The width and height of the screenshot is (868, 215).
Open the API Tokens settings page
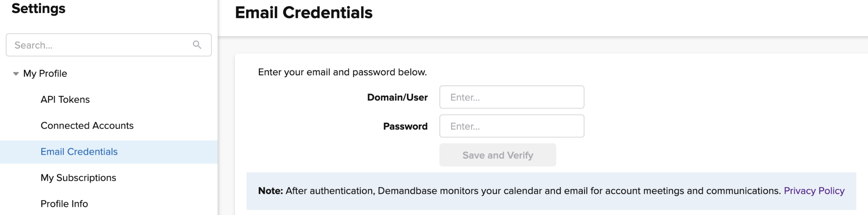click(65, 100)
